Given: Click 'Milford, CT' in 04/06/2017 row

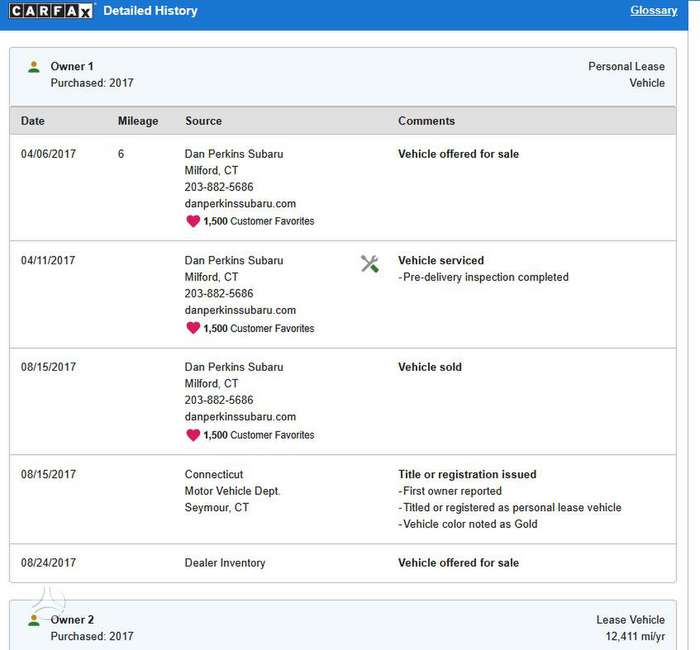Looking at the screenshot, I should tap(211, 171).
